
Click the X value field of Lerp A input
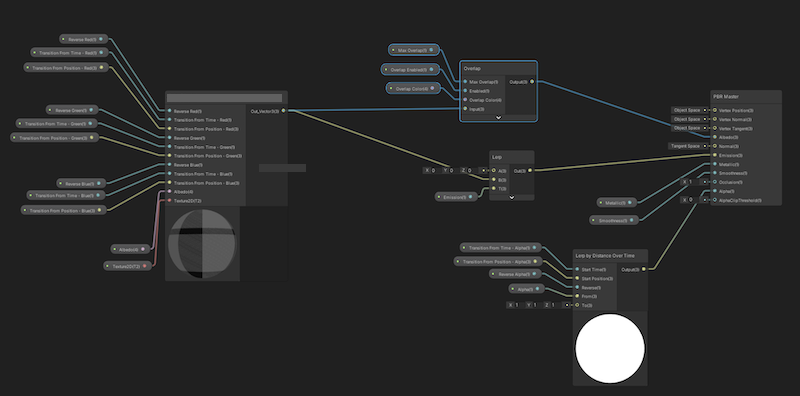[x=432, y=170]
